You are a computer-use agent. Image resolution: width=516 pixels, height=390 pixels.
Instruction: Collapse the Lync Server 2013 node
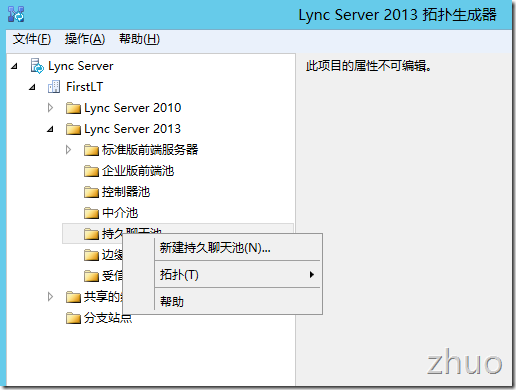(x=50, y=129)
